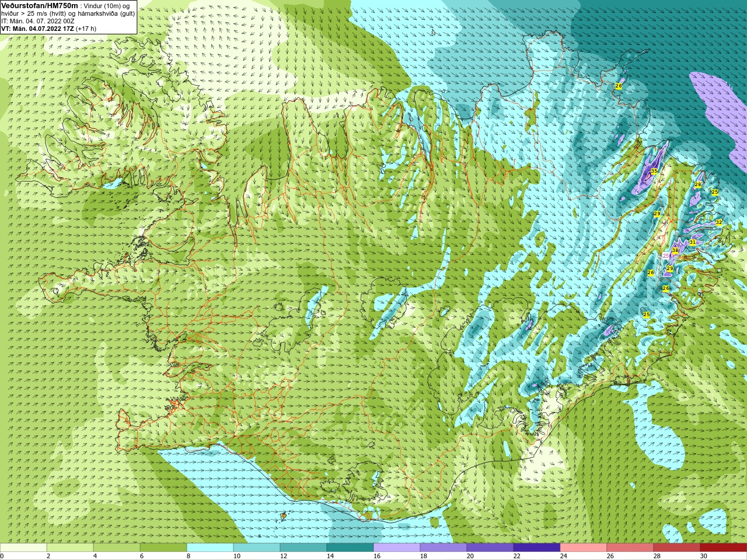Pick the 12–14 m/s teal legend swatch

(303, 547)
